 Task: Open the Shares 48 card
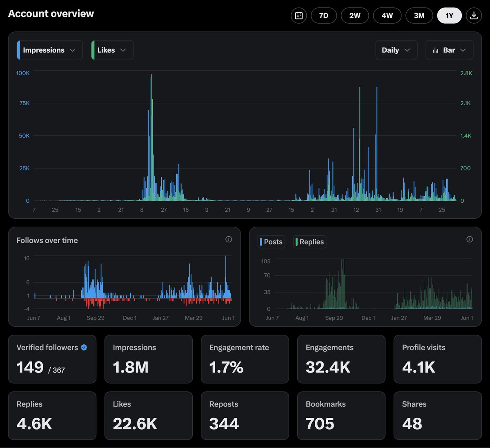[x=438, y=416]
